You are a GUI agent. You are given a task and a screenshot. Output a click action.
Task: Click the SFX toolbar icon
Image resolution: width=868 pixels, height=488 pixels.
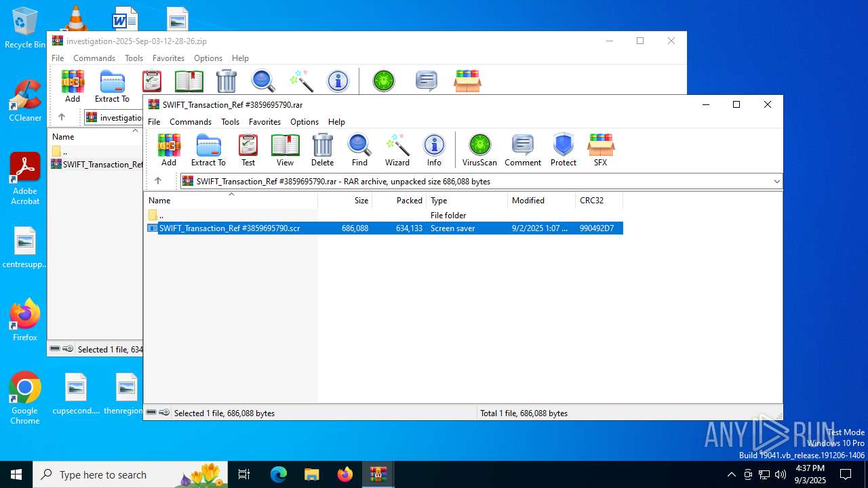pyautogui.click(x=601, y=150)
